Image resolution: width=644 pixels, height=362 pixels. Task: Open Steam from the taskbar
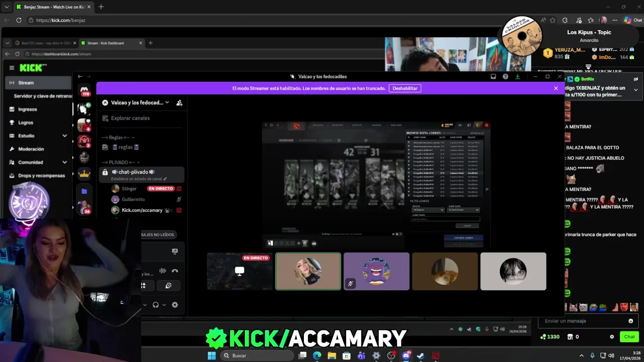pos(420,355)
